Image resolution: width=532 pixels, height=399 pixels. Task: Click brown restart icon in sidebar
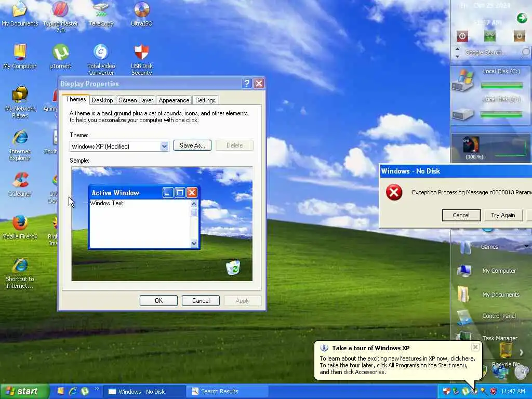pos(519,36)
